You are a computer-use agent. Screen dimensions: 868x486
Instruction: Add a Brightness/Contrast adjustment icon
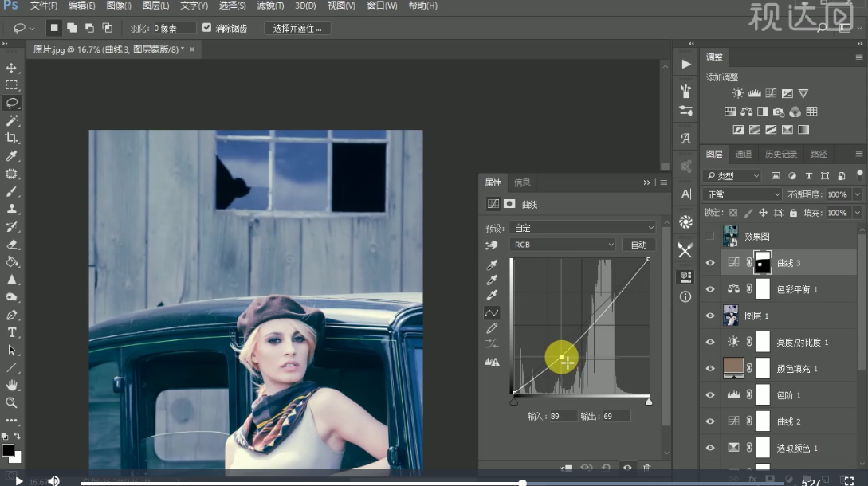[x=738, y=93]
